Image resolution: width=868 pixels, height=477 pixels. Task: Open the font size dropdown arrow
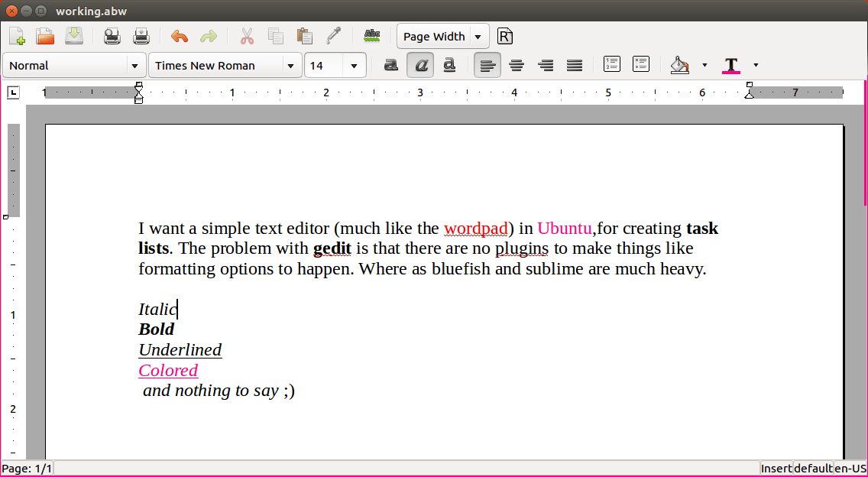pos(354,66)
